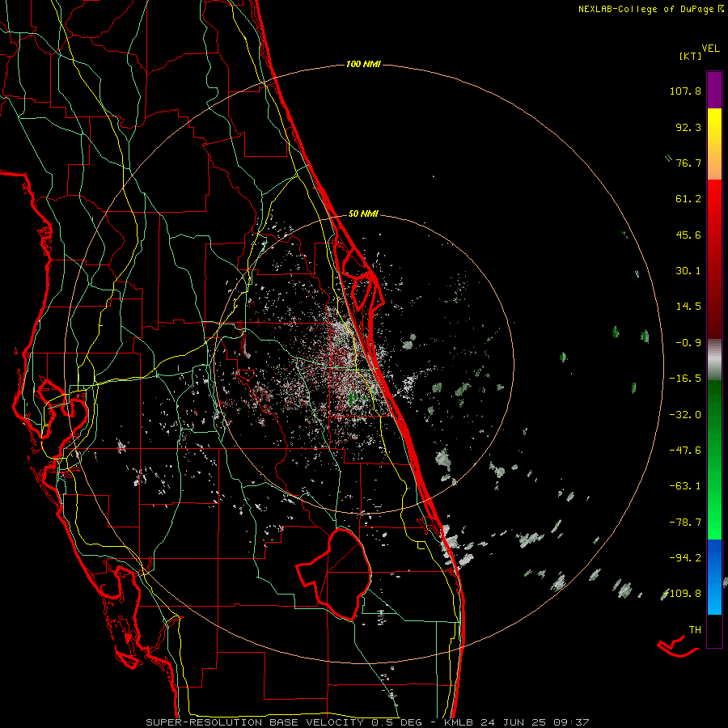Click the -78.7 legend value
The height and width of the screenshot is (728, 728).
[685, 523]
